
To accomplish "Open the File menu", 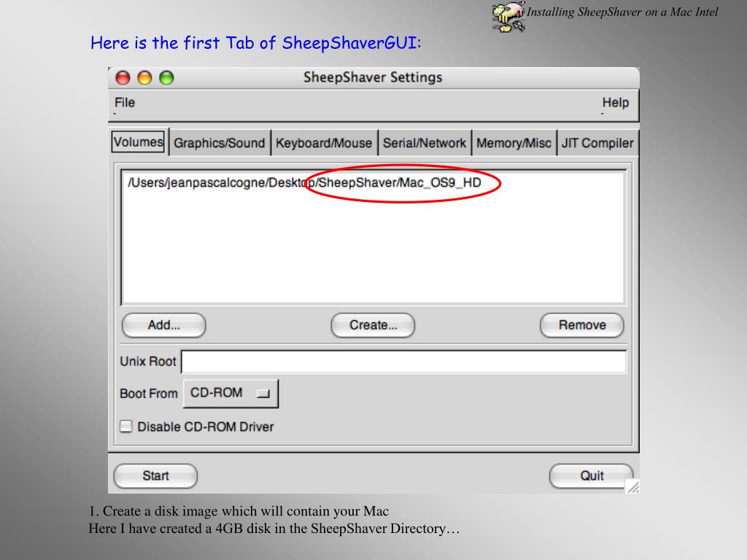I will 124,103.
